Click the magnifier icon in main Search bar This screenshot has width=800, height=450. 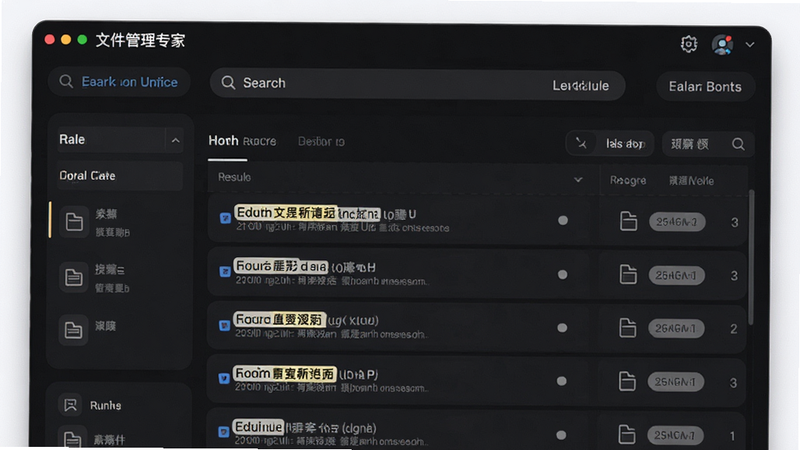pos(228,83)
